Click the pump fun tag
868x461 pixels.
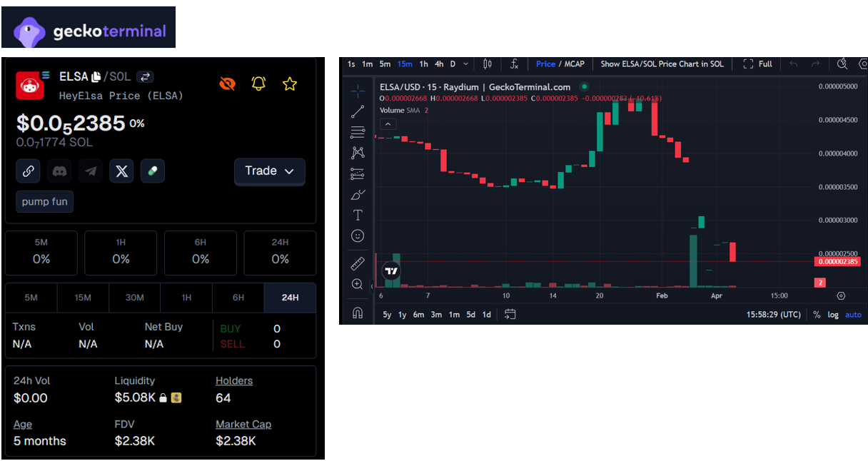coord(45,202)
